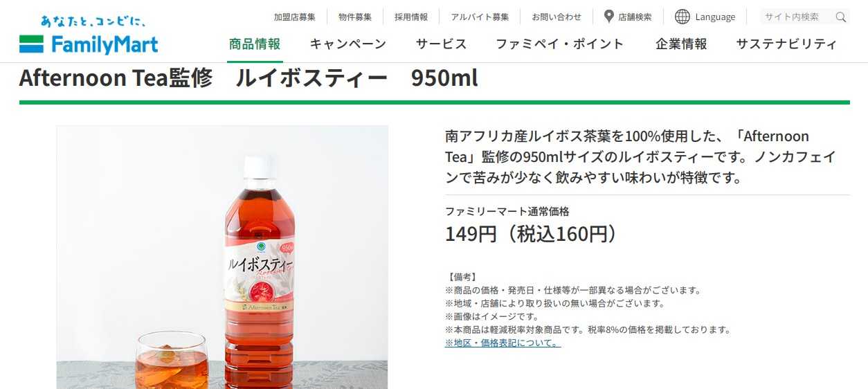Open the Language selector

(x=705, y=17)
